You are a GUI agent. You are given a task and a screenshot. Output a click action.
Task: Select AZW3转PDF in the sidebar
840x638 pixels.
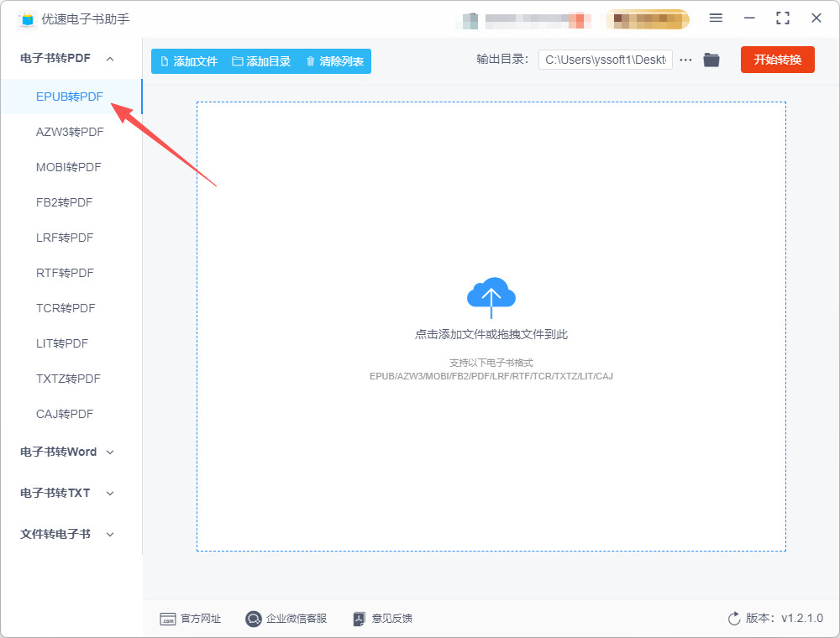70,132
